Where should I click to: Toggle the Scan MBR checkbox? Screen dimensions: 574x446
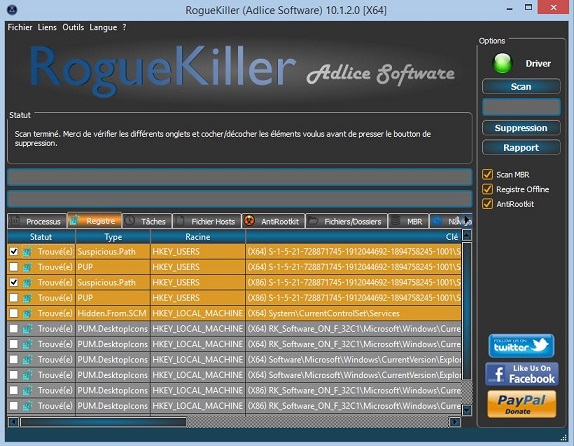[x=487, y=174]
